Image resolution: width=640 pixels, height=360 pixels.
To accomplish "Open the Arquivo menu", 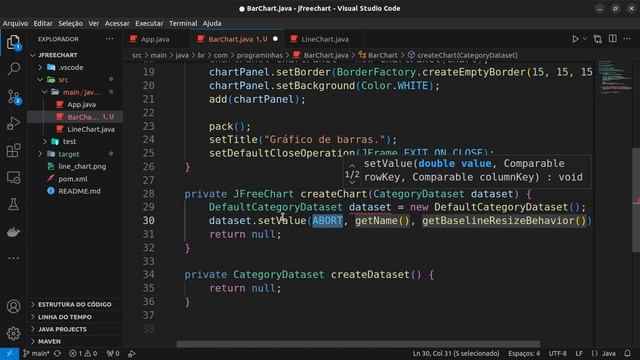I will pyautogui.click(x=16, y=23).
